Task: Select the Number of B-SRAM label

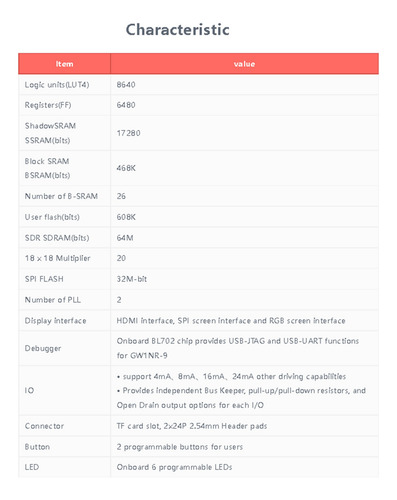Action: pos(61,196)
